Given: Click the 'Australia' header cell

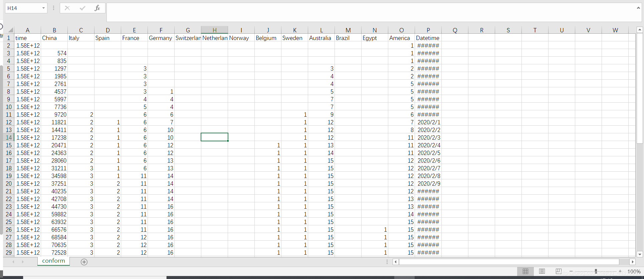Looking at the screenshot, I should (x=321, y=38).
